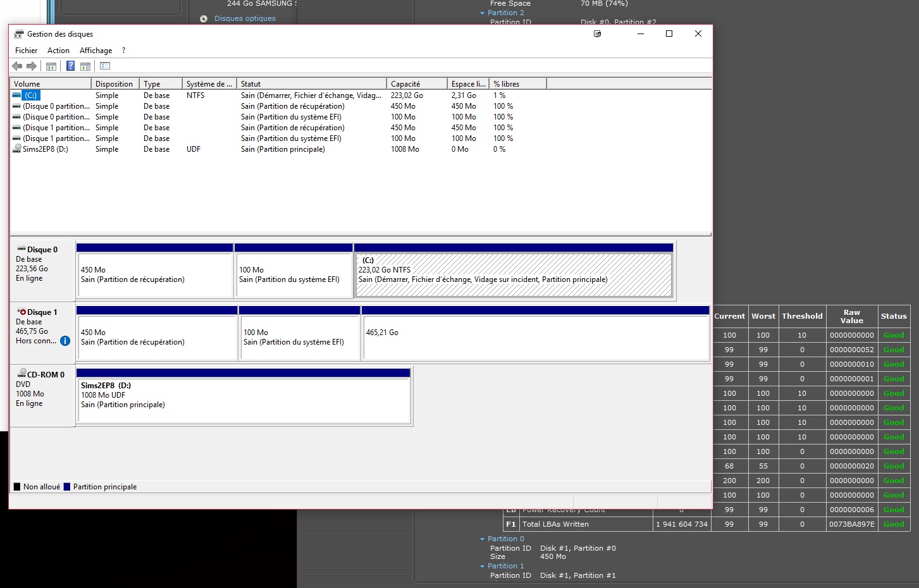
Task: Click the checklist settings toolbar icon
Action: coord(105,66)
